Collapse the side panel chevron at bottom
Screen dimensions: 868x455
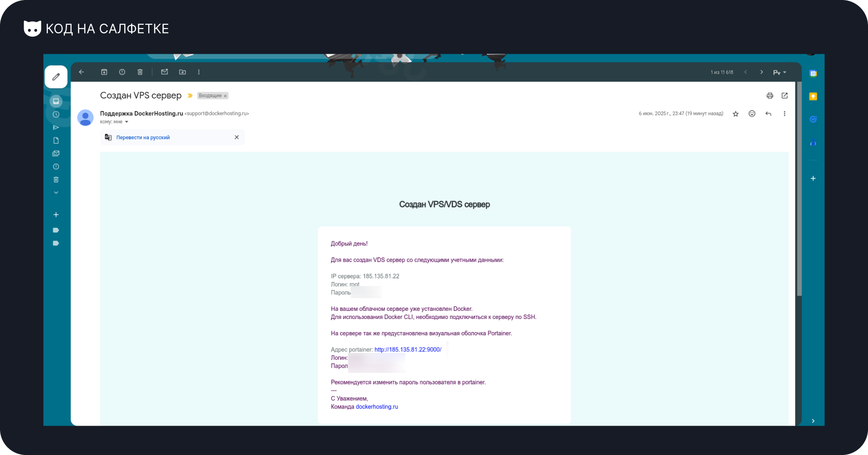813,421
